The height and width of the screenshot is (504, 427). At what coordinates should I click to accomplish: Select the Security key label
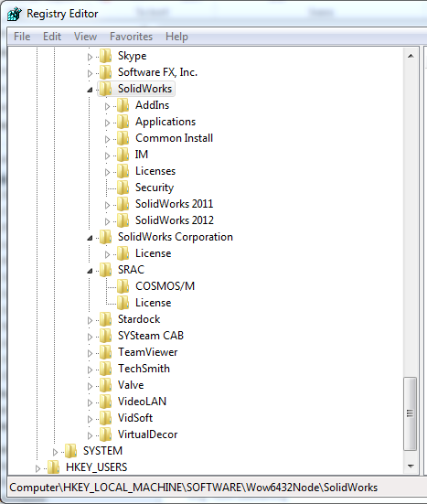[x=155, y=188]
